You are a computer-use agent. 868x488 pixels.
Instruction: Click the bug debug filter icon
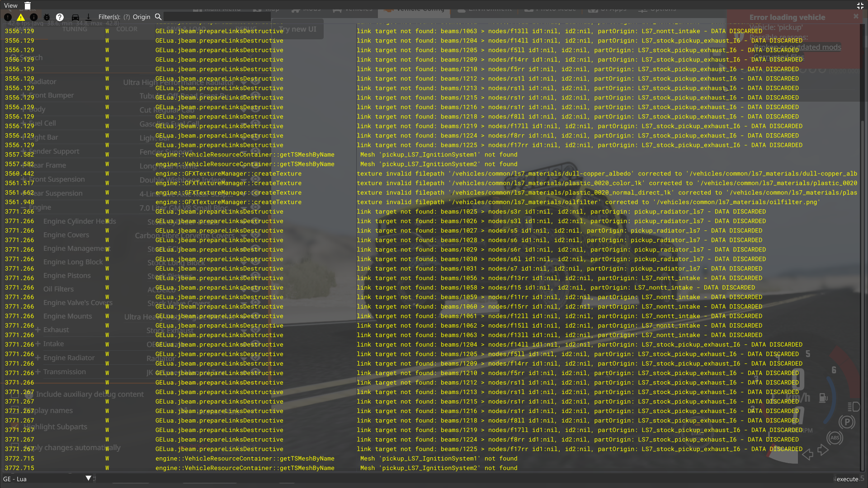[47, 17]
